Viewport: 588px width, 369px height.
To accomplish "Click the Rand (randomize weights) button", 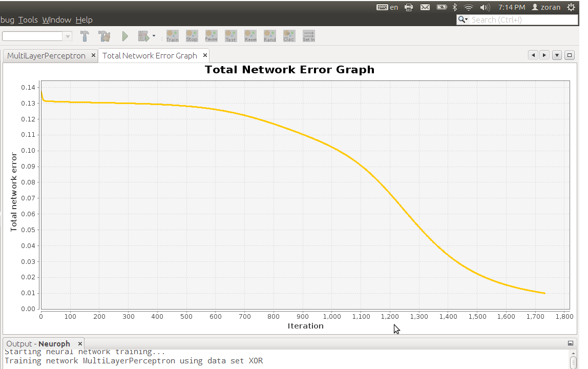I will point(269,36).
